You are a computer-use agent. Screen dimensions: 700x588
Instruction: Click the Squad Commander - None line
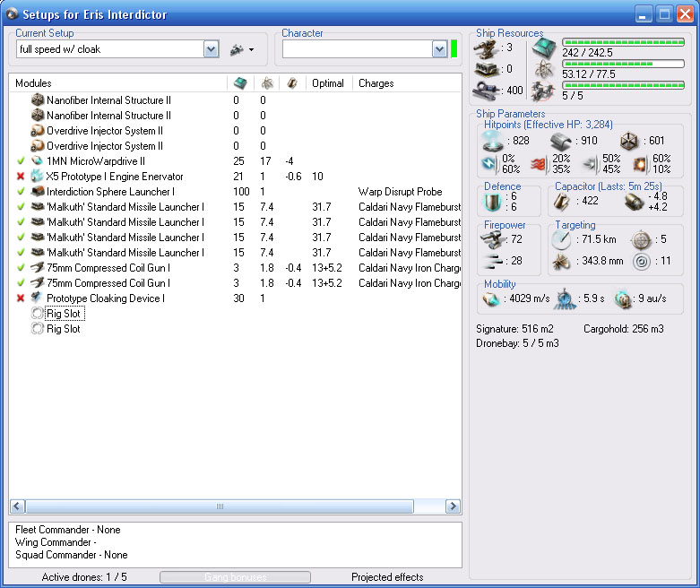point(72,555)
